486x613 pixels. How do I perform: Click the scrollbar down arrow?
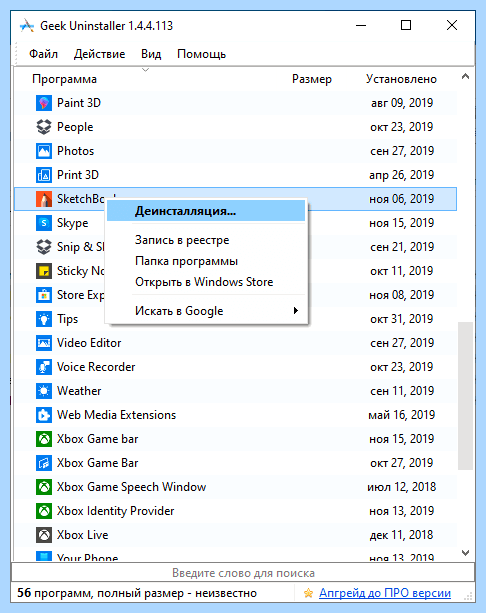click(465, 553)
